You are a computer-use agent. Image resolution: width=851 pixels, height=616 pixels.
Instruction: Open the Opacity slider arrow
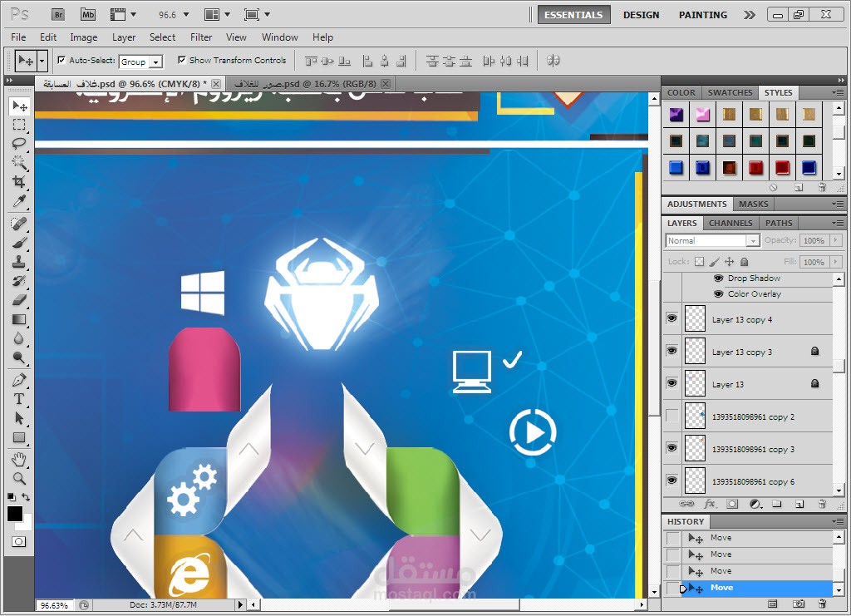[836, 240]
